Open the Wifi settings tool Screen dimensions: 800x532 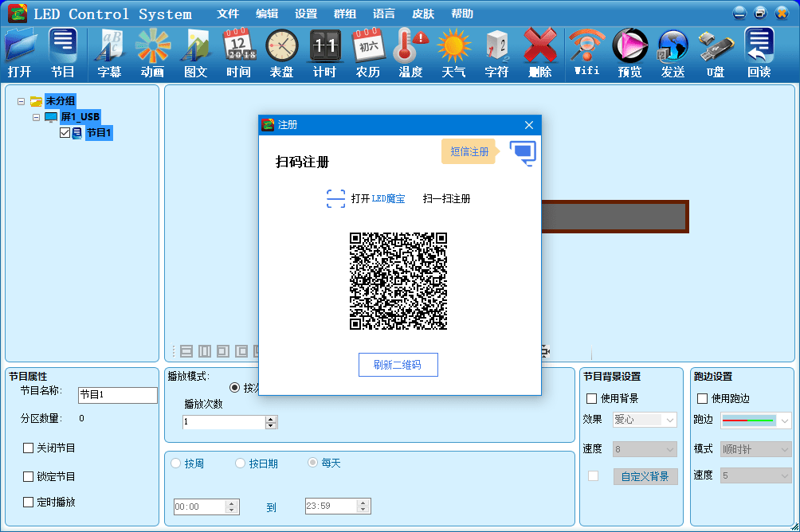[586, 52]
